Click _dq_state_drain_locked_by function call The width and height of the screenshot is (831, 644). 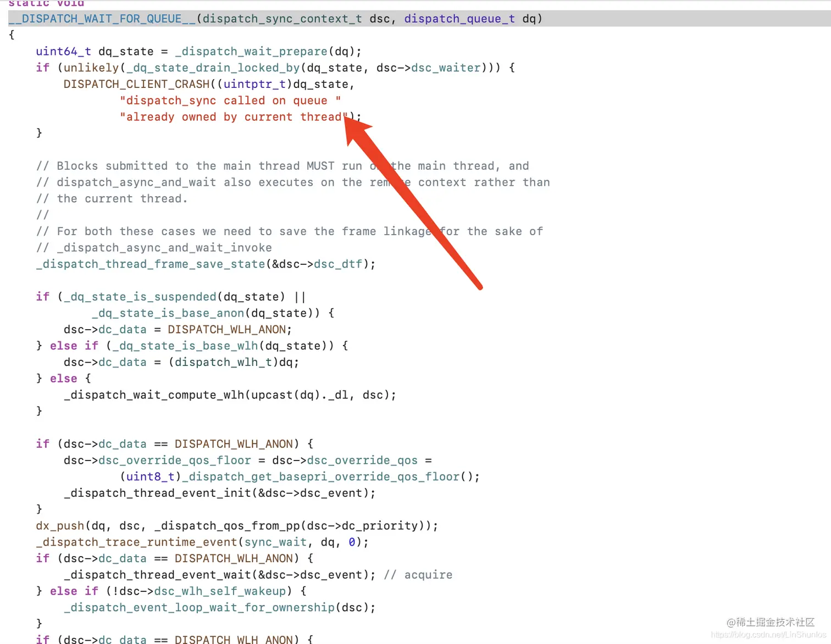[x=213, y=68]
